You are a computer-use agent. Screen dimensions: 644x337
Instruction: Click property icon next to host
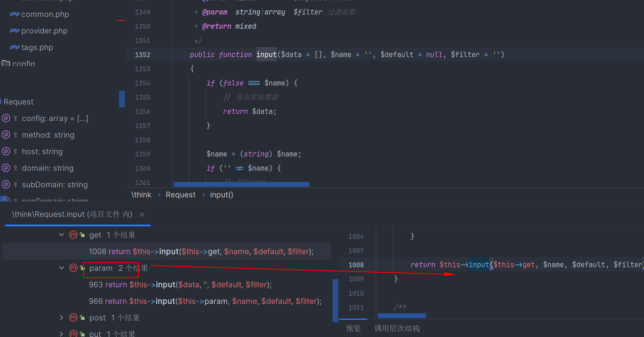6,151
